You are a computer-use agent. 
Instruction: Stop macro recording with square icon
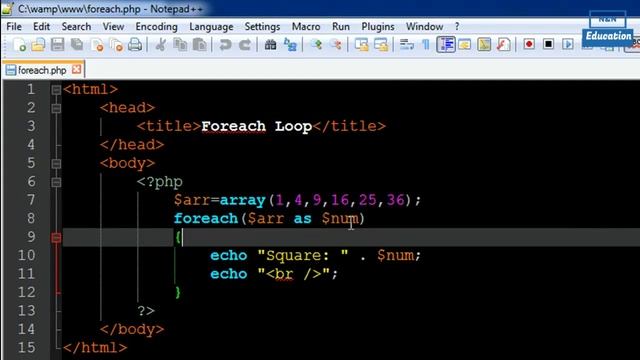[549, 44]
